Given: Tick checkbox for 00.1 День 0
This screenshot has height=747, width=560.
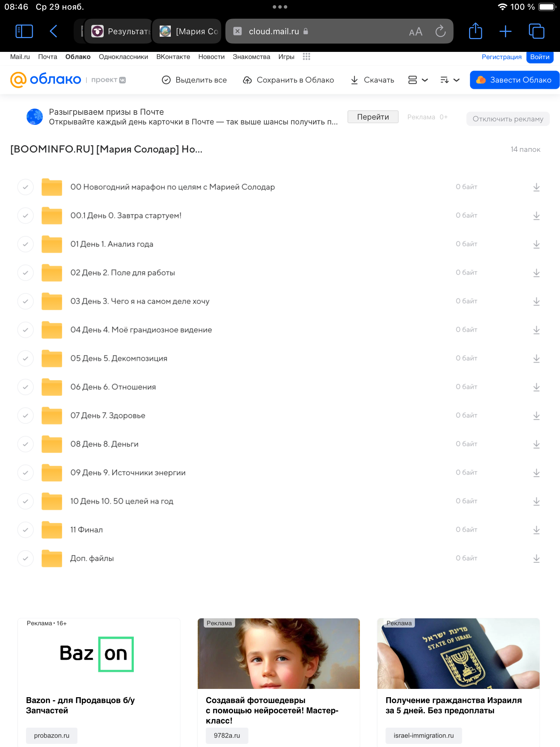Looking at the screenshot, I should click(26, 216).
